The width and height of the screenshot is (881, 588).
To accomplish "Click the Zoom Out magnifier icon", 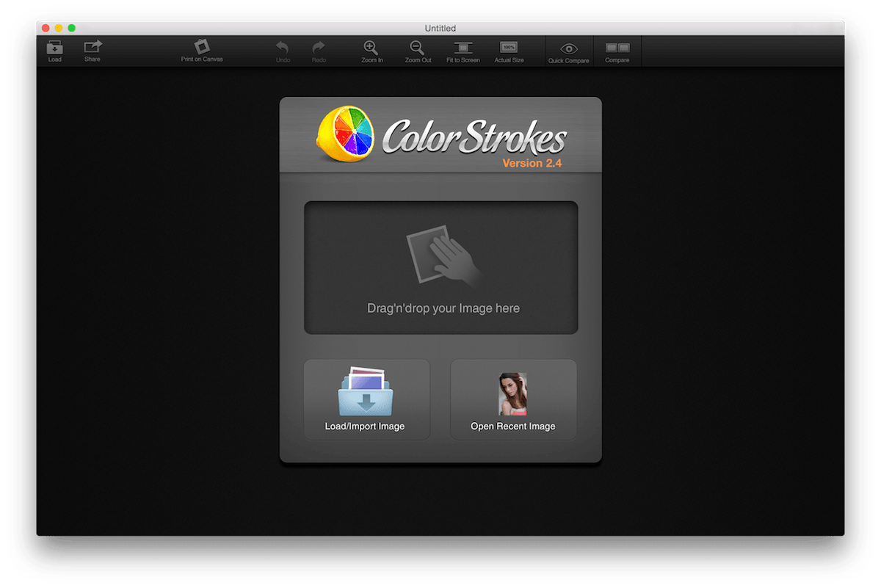I will 418,48.
